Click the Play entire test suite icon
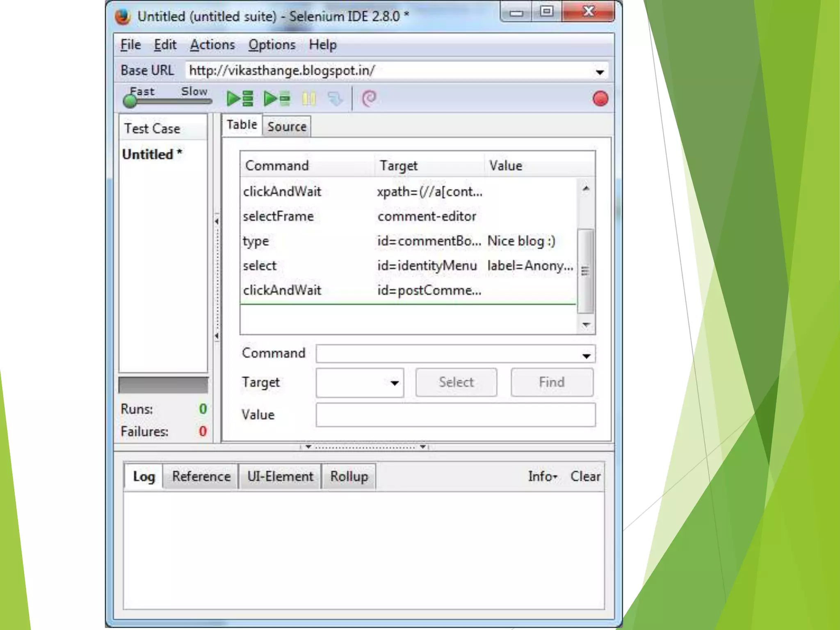The height and width of the screenshot is (630, 840). pyautogui.click(x=240, y=98)
